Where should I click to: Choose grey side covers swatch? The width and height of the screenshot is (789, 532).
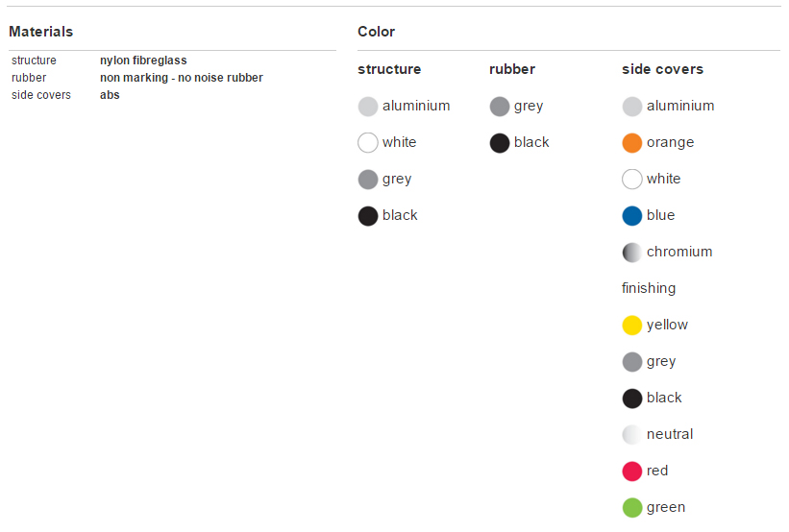[632, 362]
